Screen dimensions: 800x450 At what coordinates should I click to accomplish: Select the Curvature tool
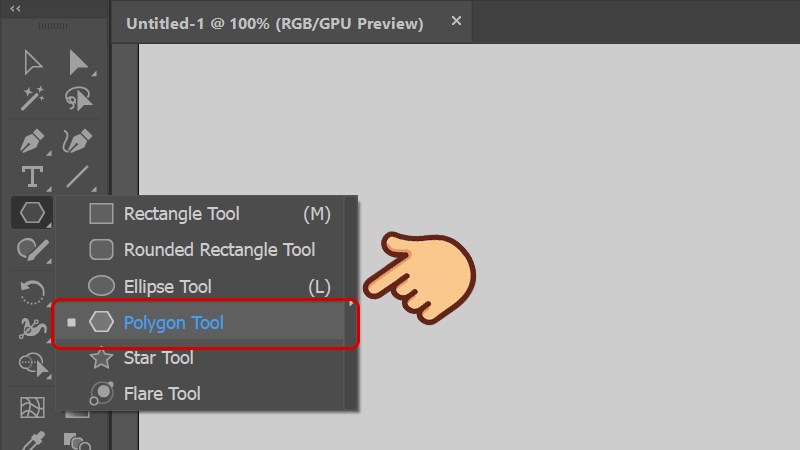[x=78, y=140]
